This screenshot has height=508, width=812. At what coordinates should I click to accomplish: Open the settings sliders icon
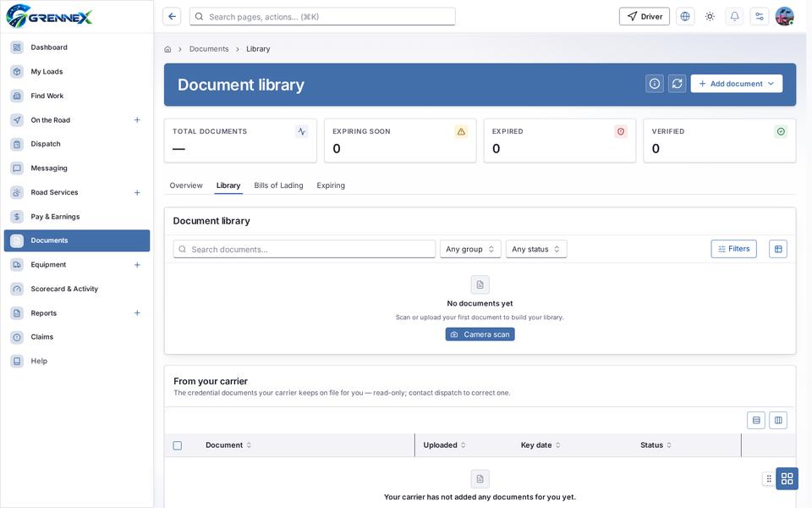760,17
